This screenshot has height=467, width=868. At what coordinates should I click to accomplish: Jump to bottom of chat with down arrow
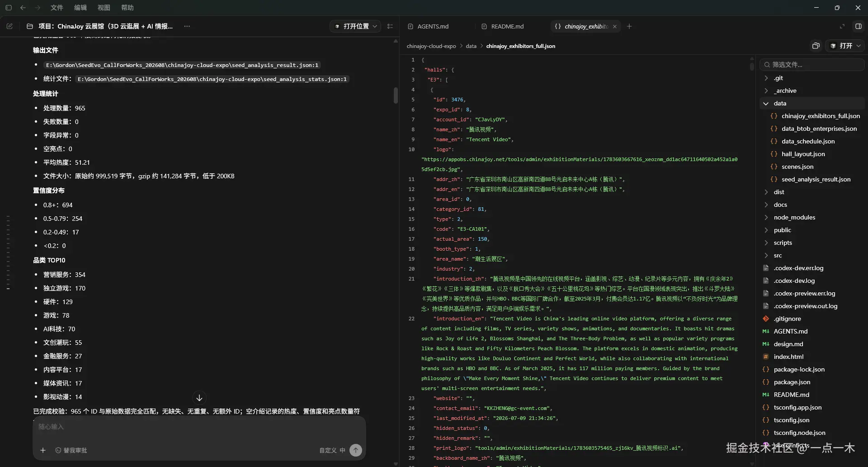[x=199, y=398]
